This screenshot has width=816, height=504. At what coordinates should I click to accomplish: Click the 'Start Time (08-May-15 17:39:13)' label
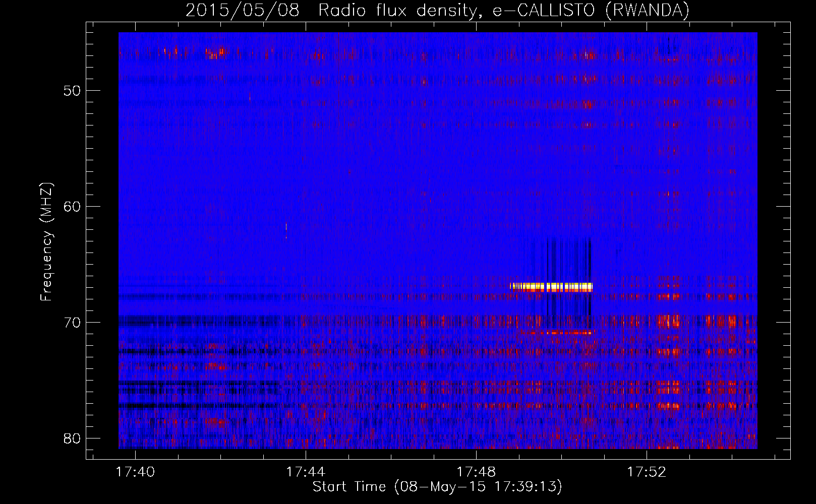[x=437, y=487]
